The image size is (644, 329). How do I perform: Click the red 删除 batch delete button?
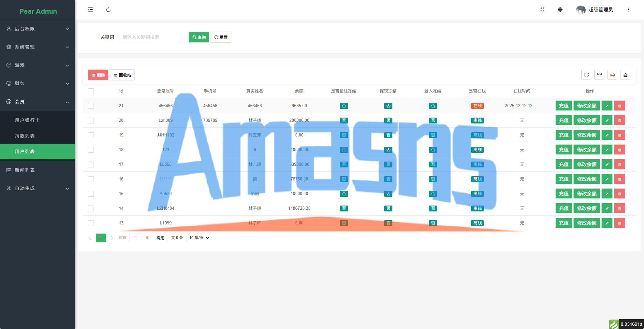[98, 75]
